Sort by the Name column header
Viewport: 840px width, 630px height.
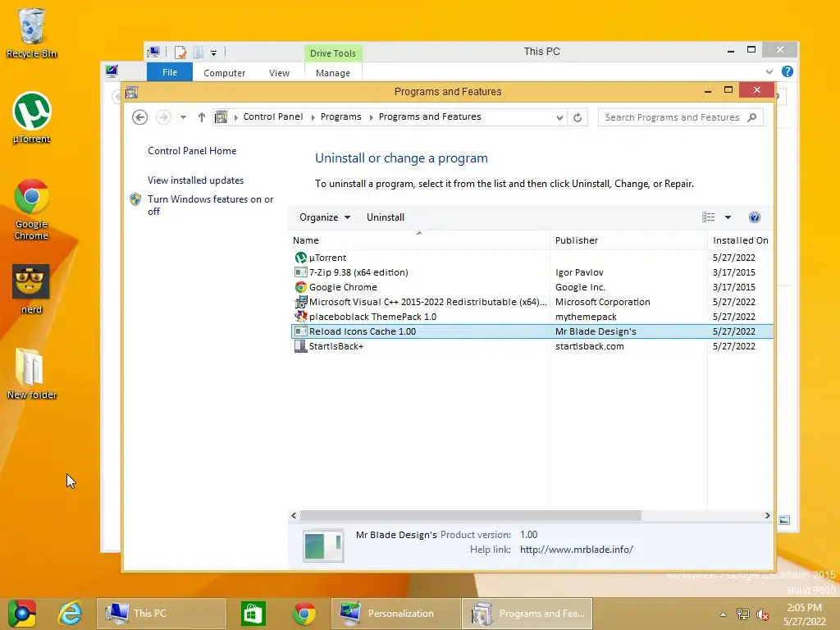pyautogui.click(x=419, y=240)
